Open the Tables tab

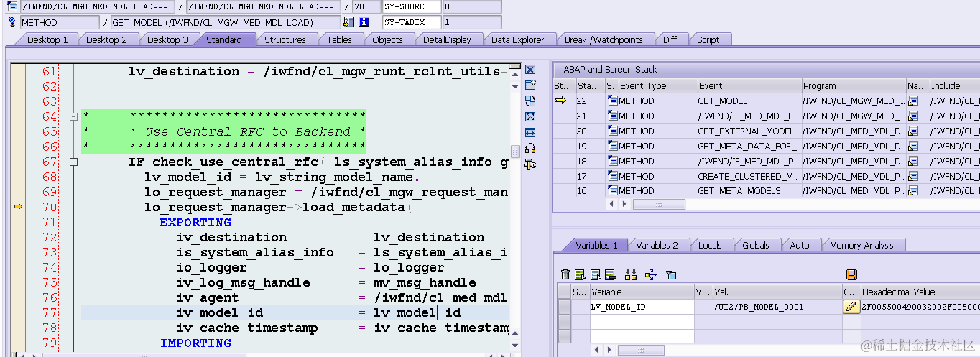tap(339, 40)
